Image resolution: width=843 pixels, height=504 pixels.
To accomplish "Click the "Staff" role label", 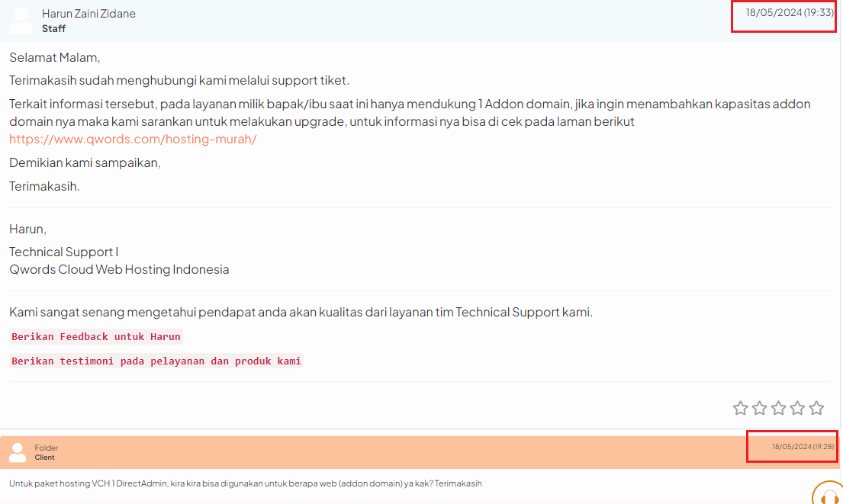I will (x=53, y=29).
